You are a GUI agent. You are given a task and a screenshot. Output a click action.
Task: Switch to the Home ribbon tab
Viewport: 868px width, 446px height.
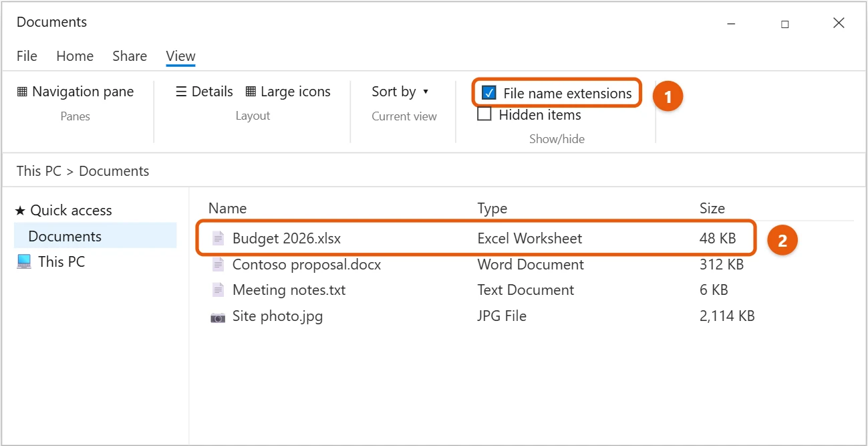[x=75, y=56]
